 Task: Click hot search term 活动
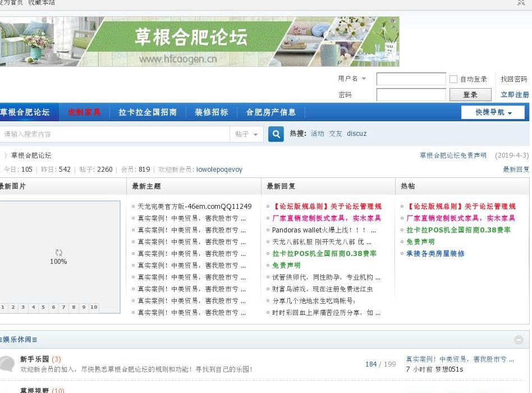[x=317, y=134]
